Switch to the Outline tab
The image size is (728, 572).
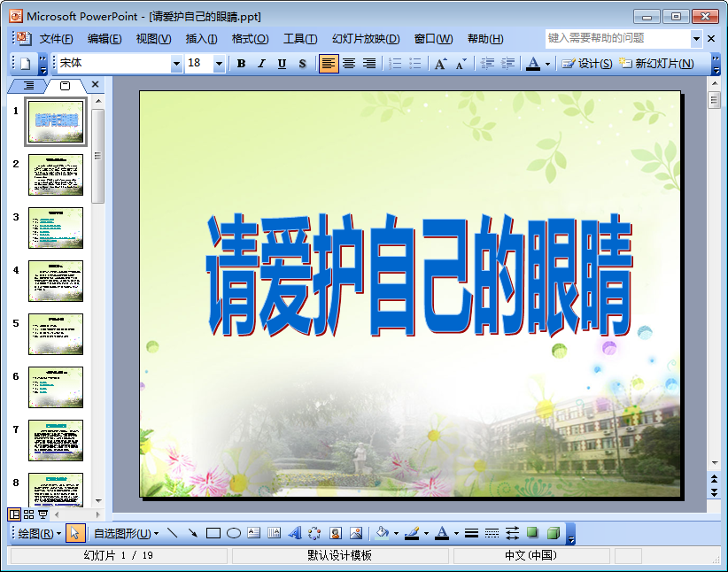(x=29, y=85)
